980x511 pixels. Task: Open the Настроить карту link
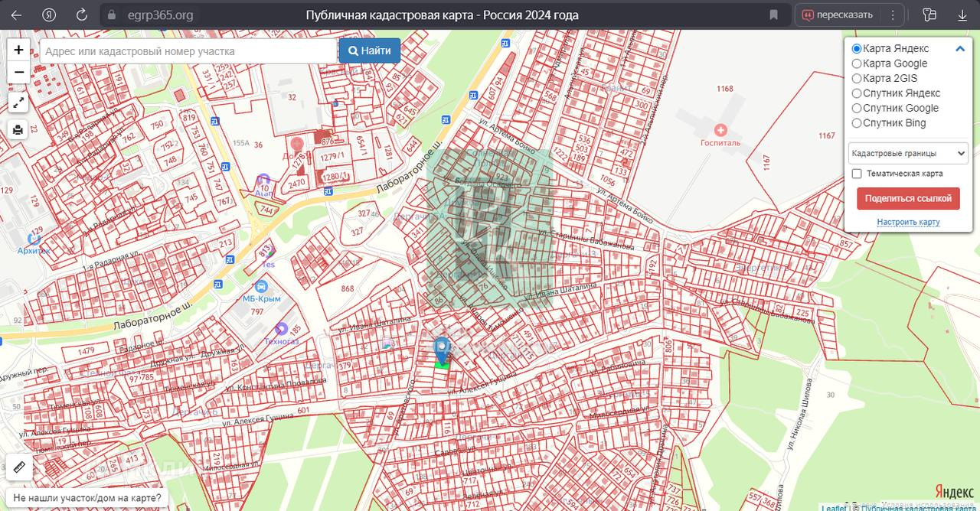908,222
